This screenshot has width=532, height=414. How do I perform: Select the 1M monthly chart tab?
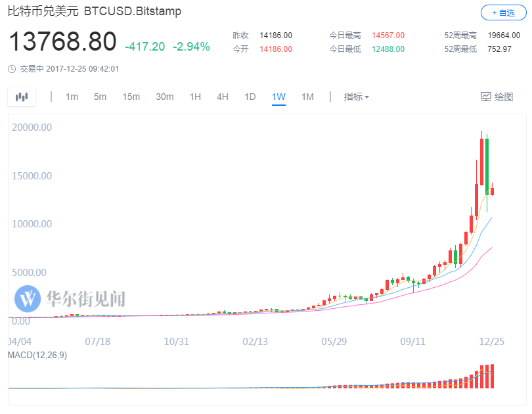pyautogui.click(x=307, y=97)
